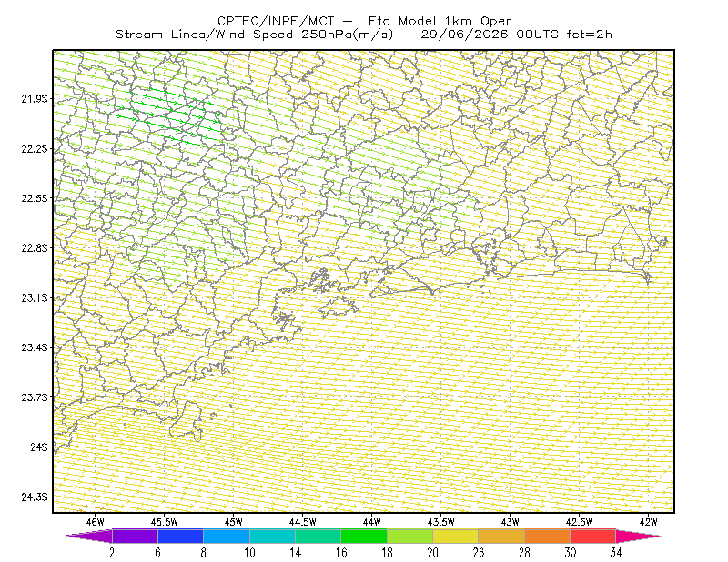
Task: Click latitude label 22.2S
Action: 35,148
